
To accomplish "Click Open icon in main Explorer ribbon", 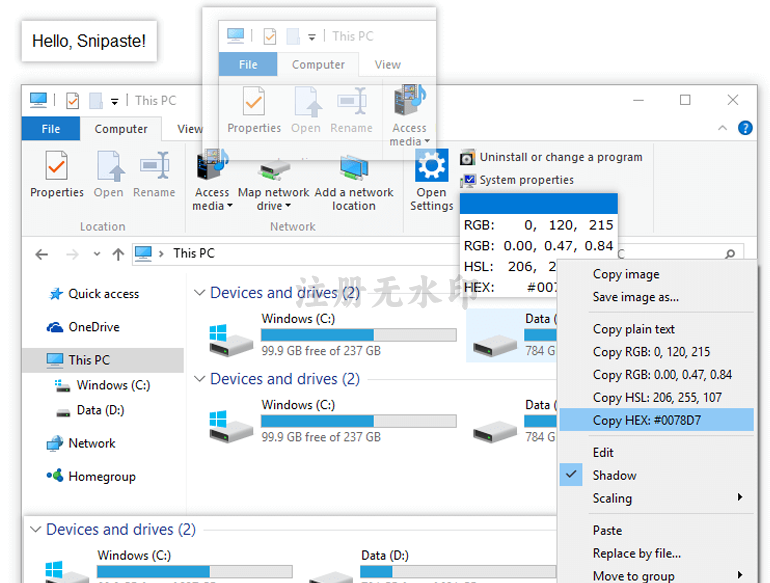I will pos(109,166).
